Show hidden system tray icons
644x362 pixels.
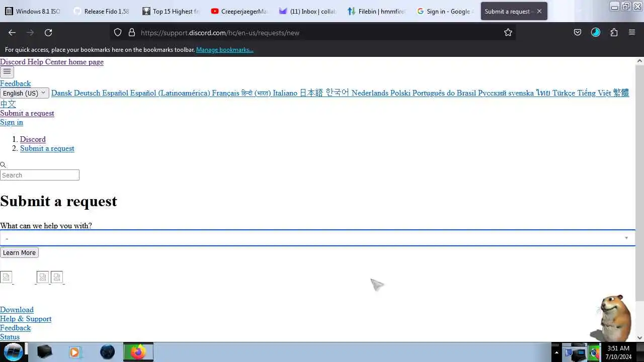(x=556, y=352)
